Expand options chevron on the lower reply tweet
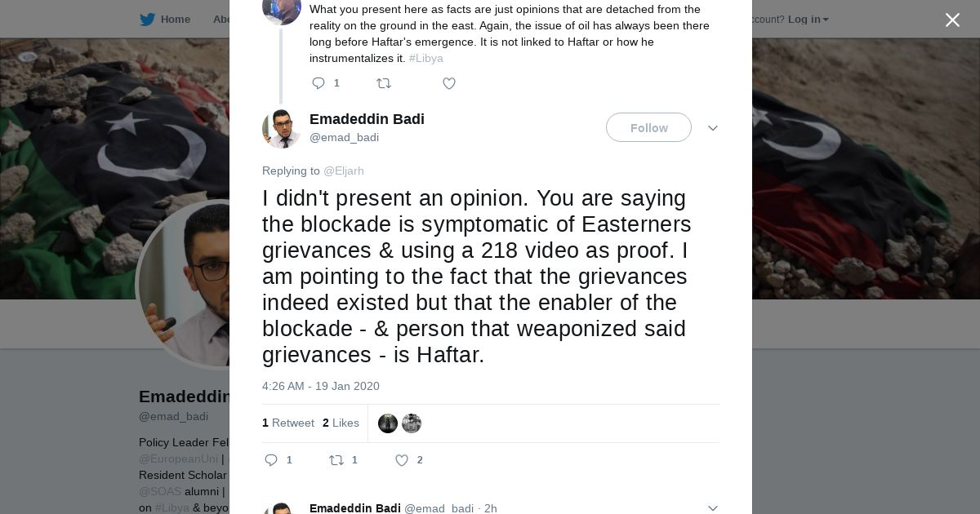980x514 pixels. pos(712,507)
